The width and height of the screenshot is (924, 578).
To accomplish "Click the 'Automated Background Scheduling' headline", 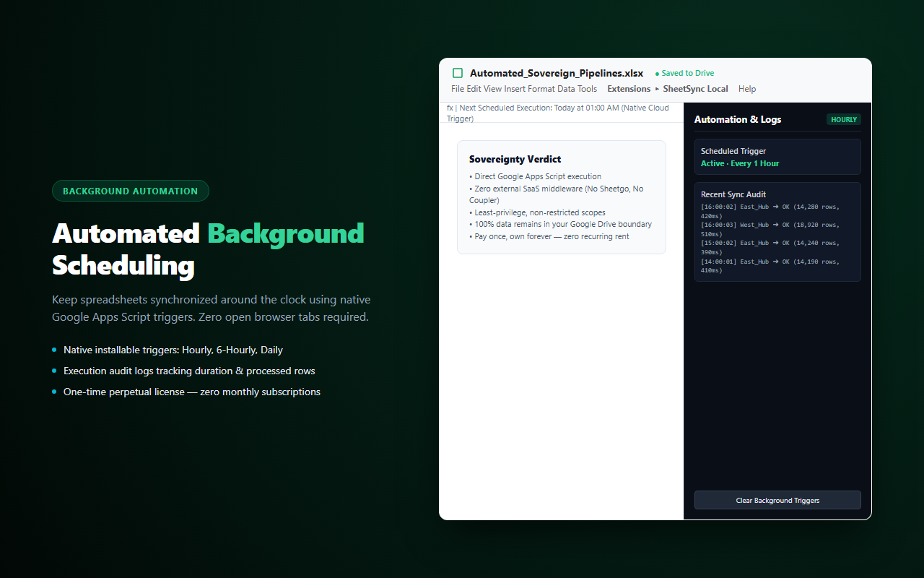I will (x=209, y=249).
